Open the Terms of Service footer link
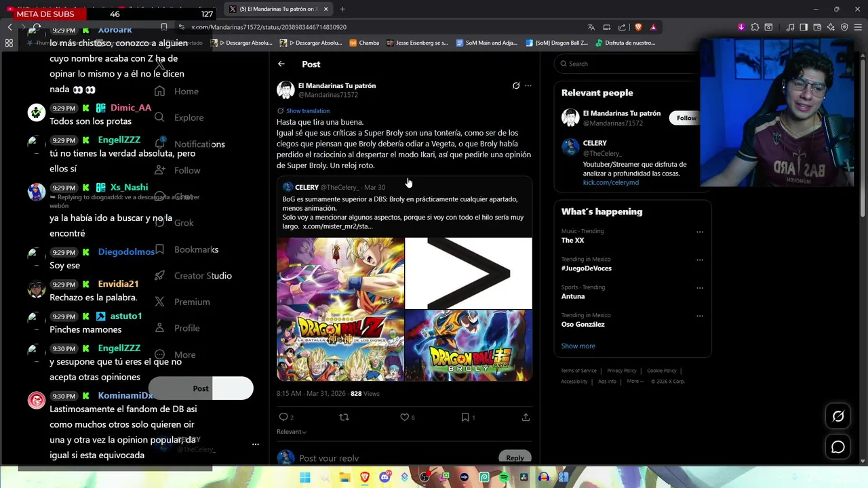868x488 pixels. click(578, 371)
